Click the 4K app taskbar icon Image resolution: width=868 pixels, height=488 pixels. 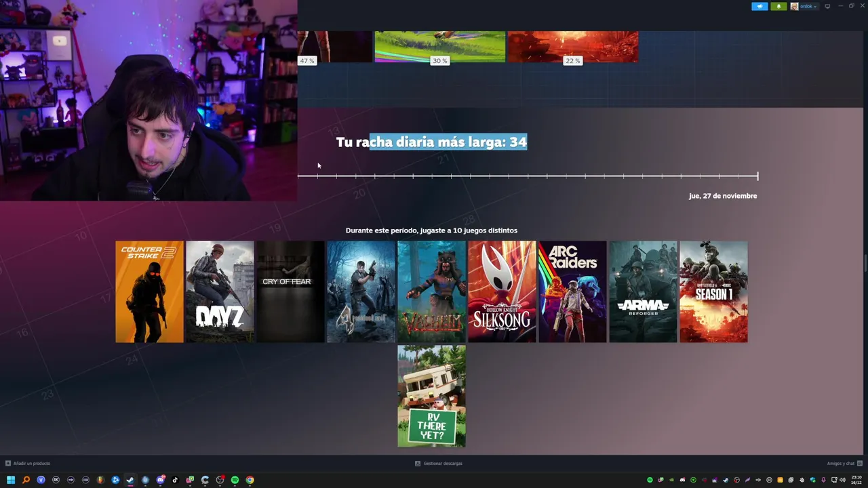pyautogui.click(x=56, y=480)
